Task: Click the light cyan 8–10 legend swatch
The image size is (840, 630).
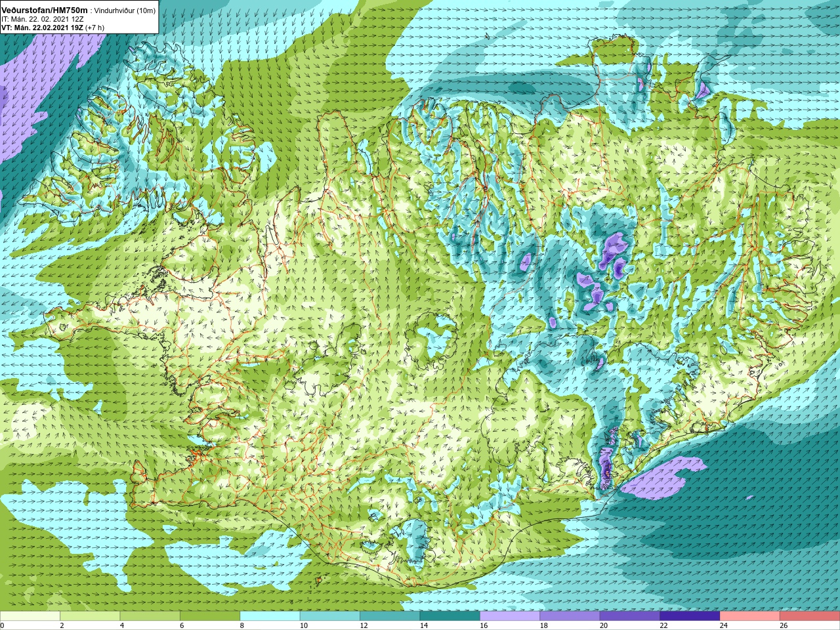Action: (270, 616)
